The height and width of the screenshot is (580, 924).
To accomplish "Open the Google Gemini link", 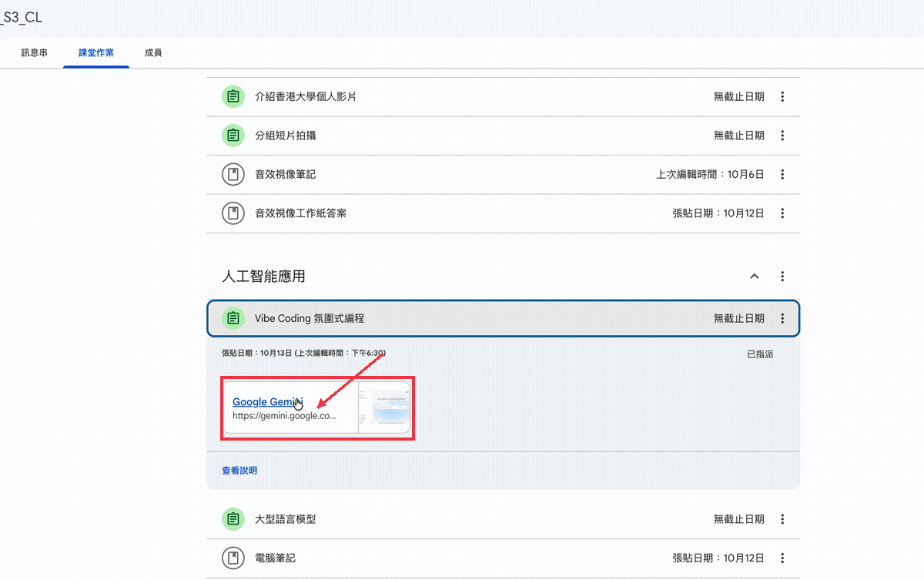I will [268, 401].
